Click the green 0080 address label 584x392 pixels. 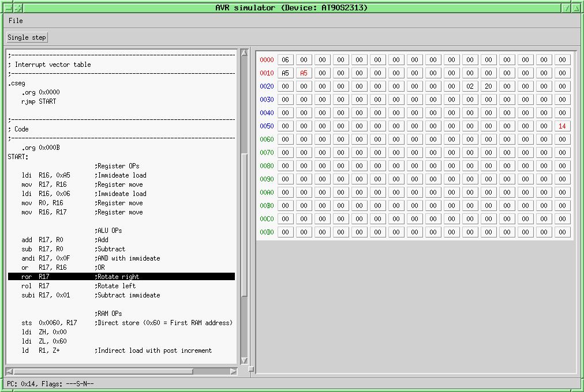pos(267,166)
